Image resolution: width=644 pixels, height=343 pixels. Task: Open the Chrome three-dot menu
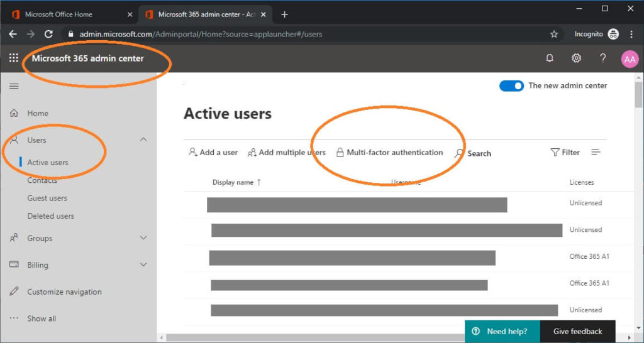(631, 35)
